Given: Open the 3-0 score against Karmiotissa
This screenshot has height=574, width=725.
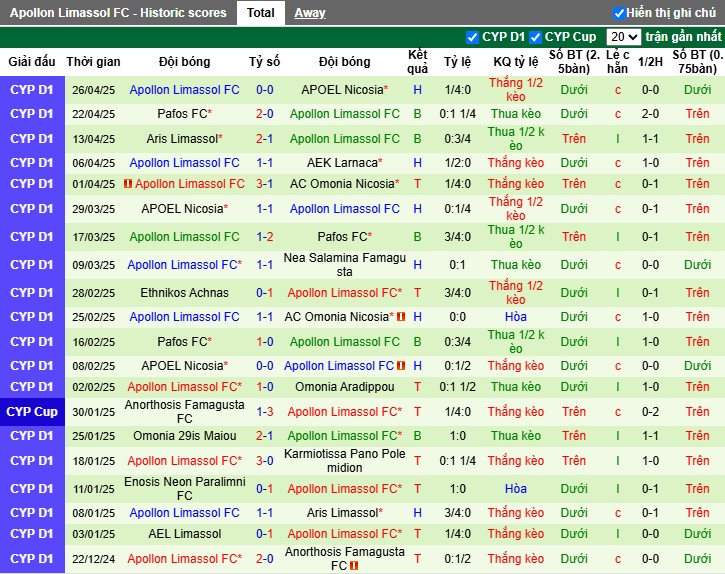Looking at the screenshot, I should click(x=264, y=461).
